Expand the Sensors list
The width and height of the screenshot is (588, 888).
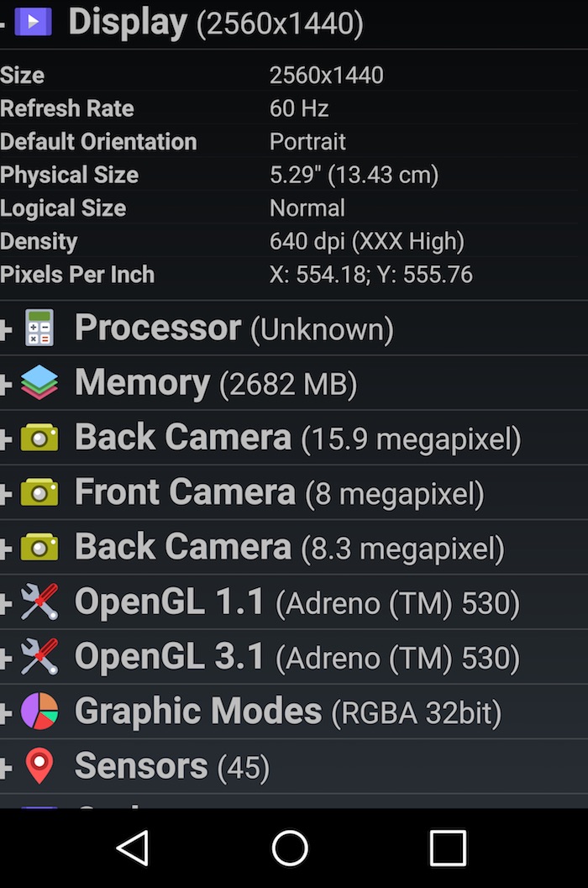pos(7,766)
